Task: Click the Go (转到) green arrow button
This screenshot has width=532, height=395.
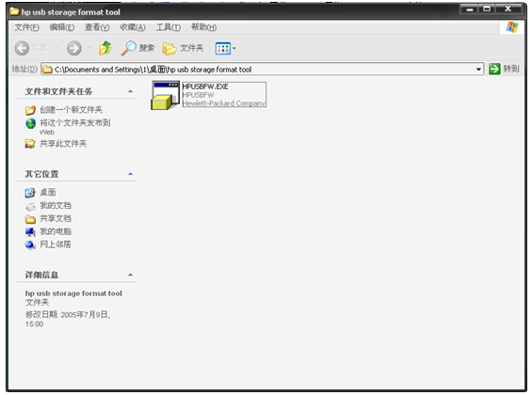Action: (494, 69)
